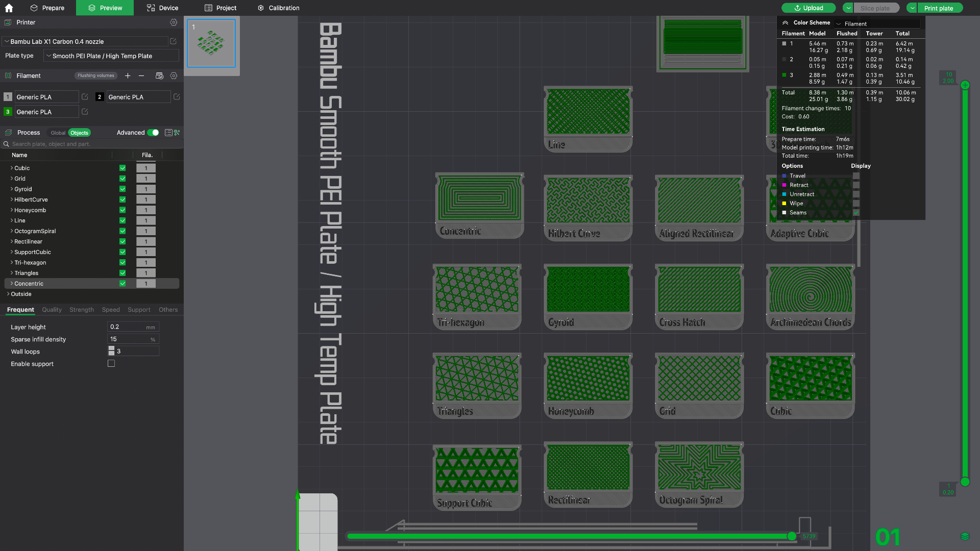
Task: Click the Flushing volumes button
Action: 96,76
